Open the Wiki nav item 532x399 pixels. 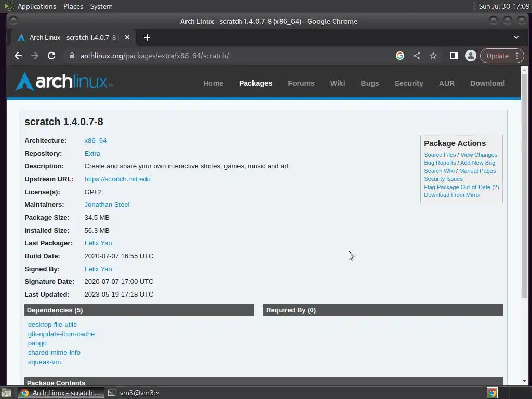[338, 83]
